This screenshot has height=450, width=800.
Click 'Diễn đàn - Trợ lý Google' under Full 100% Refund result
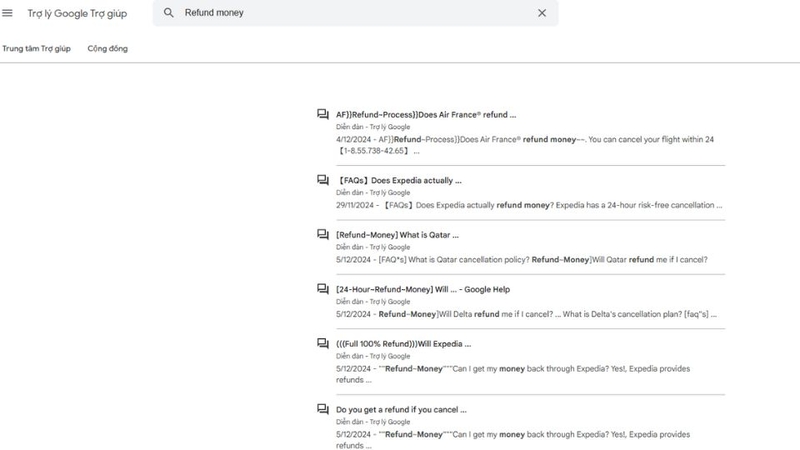point(373,356)
